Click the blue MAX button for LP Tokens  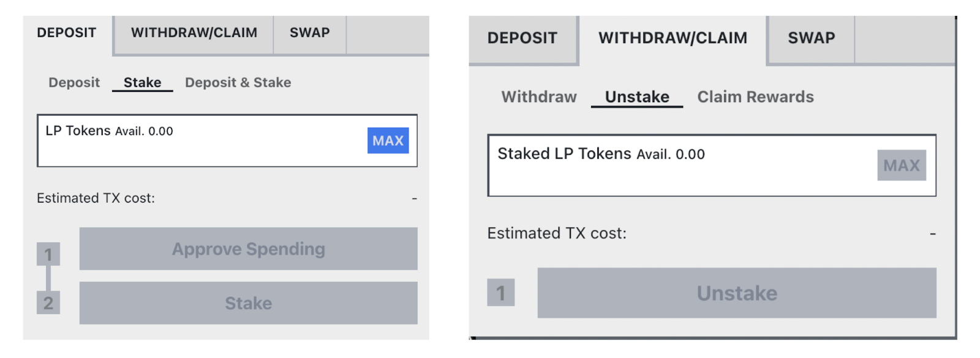[x=388, y=141]
